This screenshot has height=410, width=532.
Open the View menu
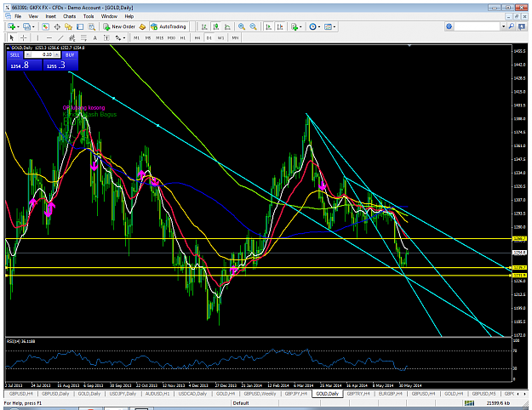33,16
